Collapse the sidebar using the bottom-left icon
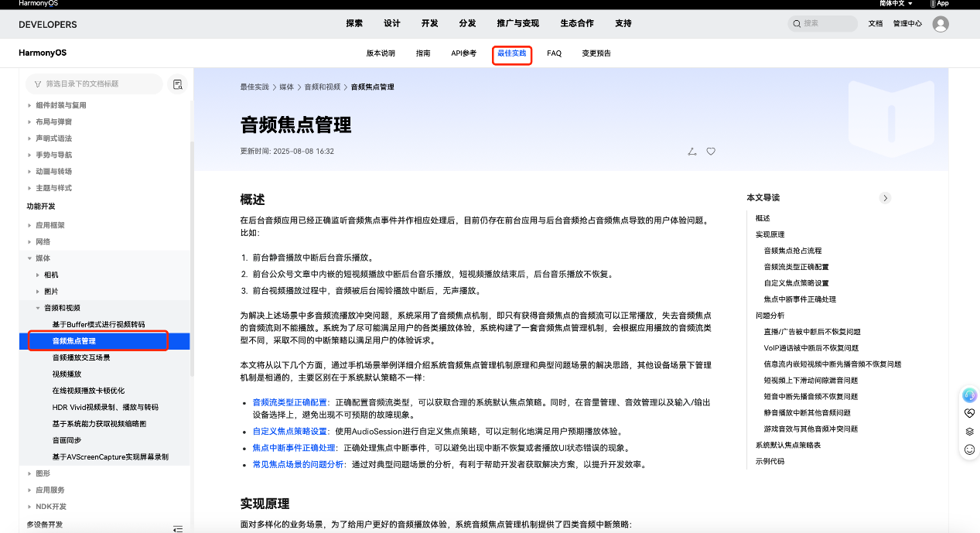Image resolution: width=980 pixels, height=533 pixels. pyautogui.click(x=178, y=528)
